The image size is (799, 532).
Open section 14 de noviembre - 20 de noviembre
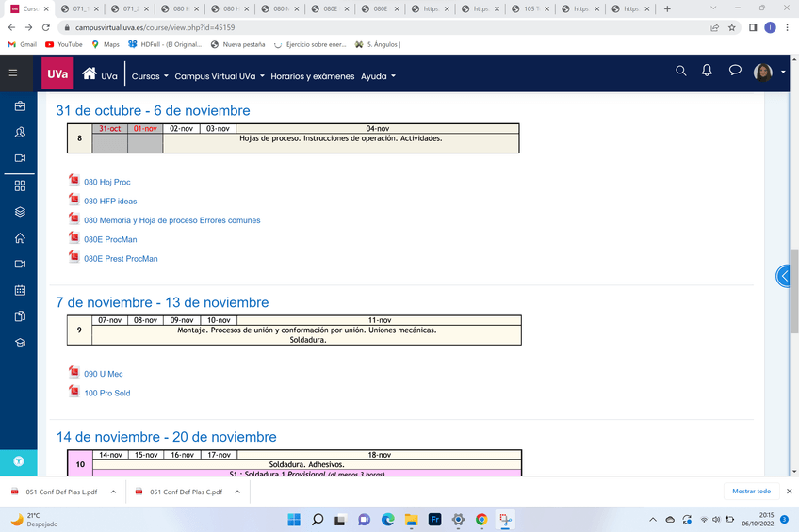click(166, 437)
